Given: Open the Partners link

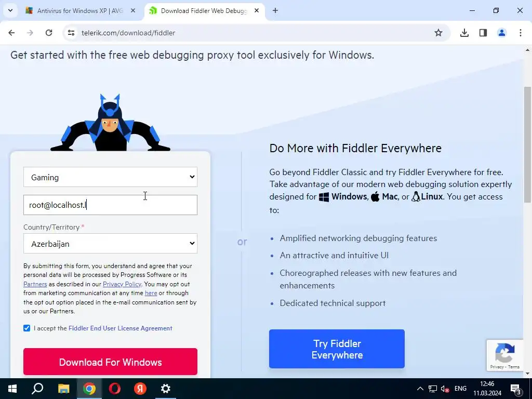Looking at the screenshot, I should 35,284.
